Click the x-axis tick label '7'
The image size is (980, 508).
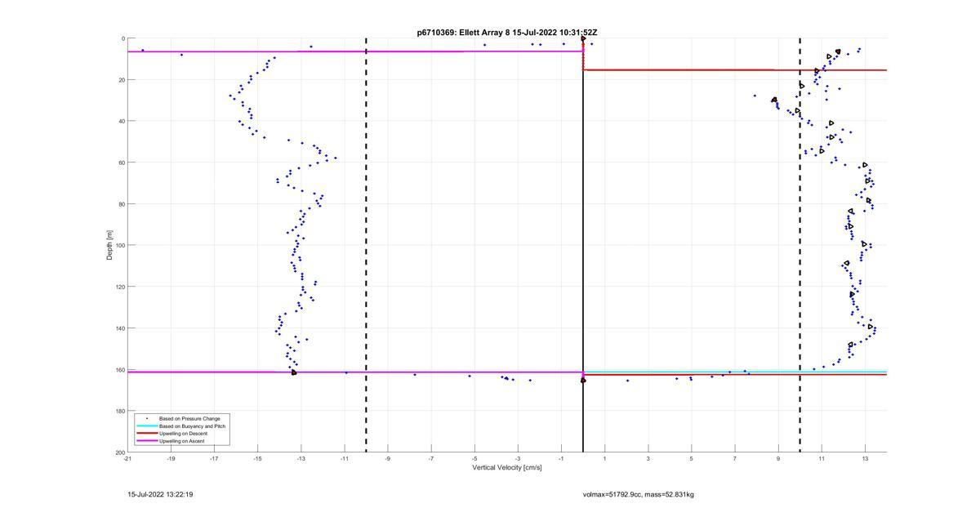[734, 459]
